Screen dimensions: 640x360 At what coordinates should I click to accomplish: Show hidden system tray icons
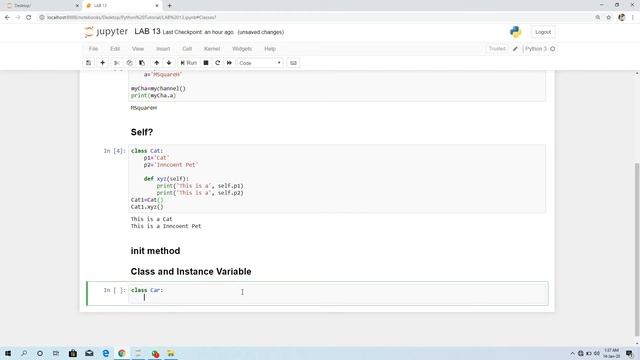tap(572, 353)
